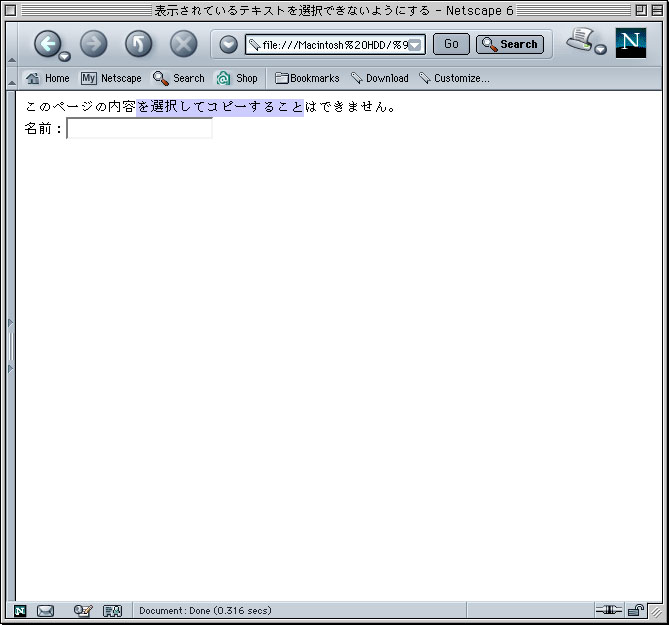Open Shop in personal toolbar

click(x=237, y=78)
